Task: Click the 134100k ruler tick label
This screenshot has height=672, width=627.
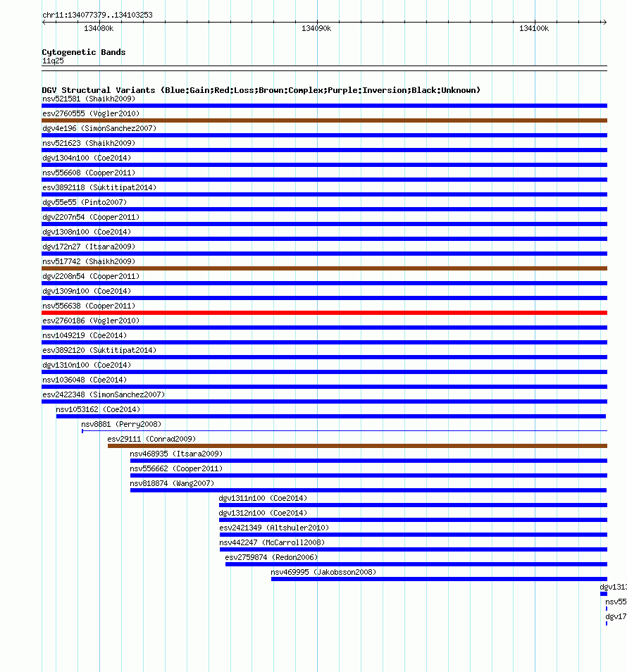Action: (534, 28)
